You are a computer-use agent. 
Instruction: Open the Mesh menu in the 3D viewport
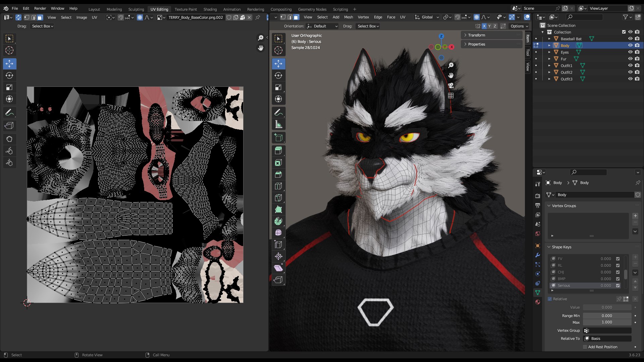point(348,17)
